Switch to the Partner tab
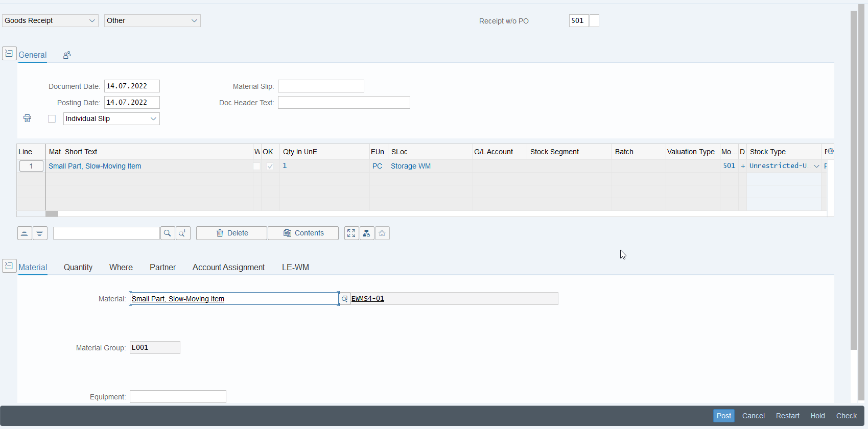The image size is (868, 429). coord(162,268)
